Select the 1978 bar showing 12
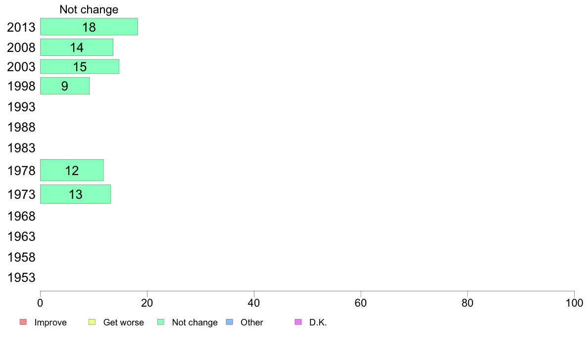Image resolution: width=588 pixels, height=364 pixels. click(72, 170)
